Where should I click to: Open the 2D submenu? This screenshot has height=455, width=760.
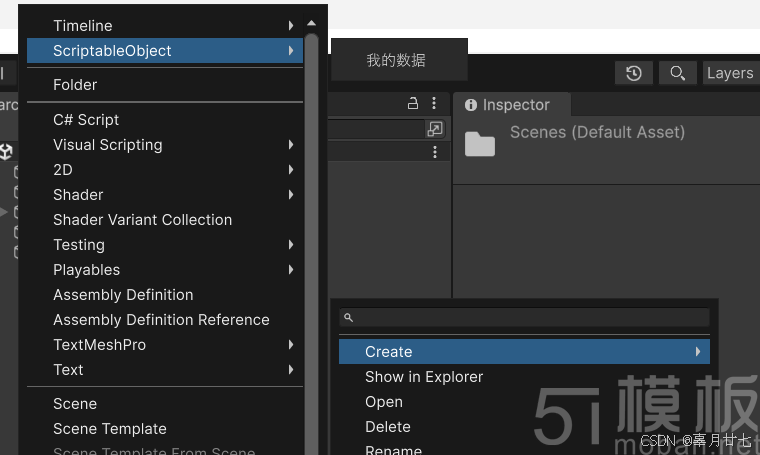click(x=165, y=170)
